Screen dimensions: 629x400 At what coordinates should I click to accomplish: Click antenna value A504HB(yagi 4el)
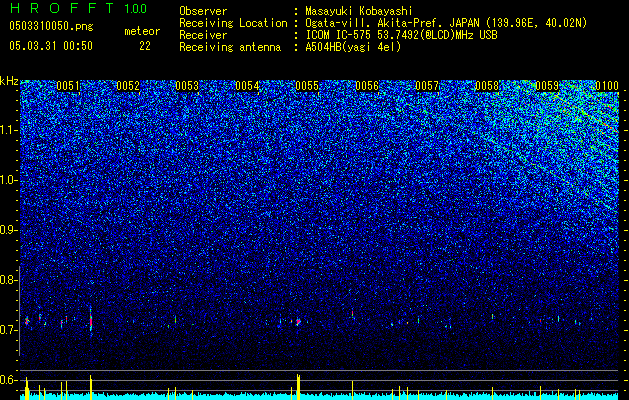(353, 47)
